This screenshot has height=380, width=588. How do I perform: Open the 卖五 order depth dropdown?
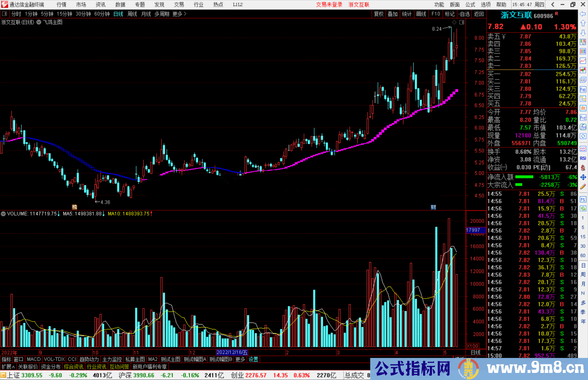[x=504, y=37]
